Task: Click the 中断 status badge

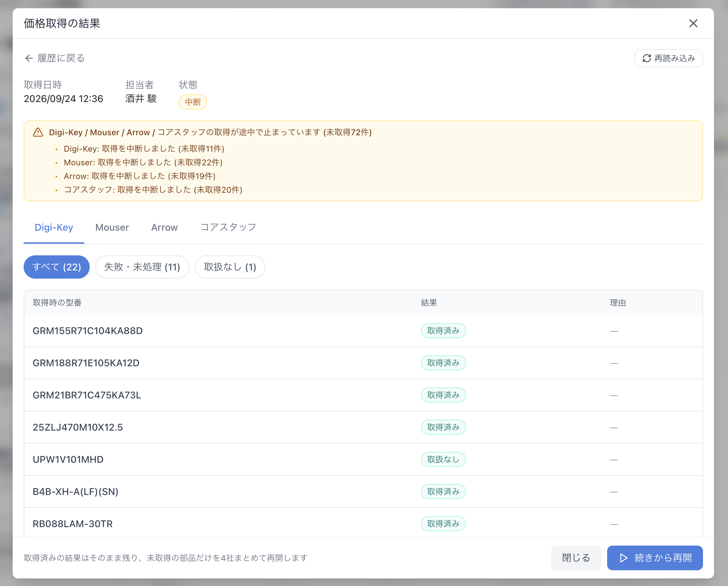Action: coord(193,102)
